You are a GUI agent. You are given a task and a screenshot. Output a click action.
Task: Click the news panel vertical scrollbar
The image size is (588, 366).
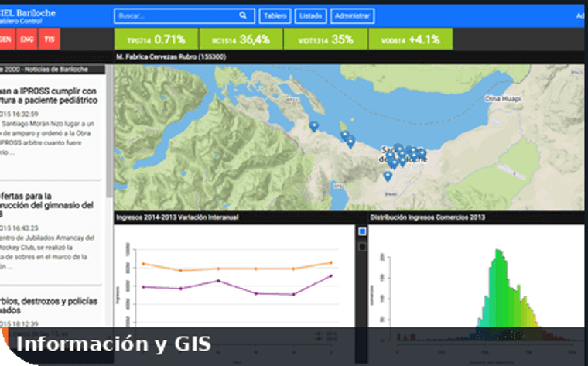[x=109, y=132]
